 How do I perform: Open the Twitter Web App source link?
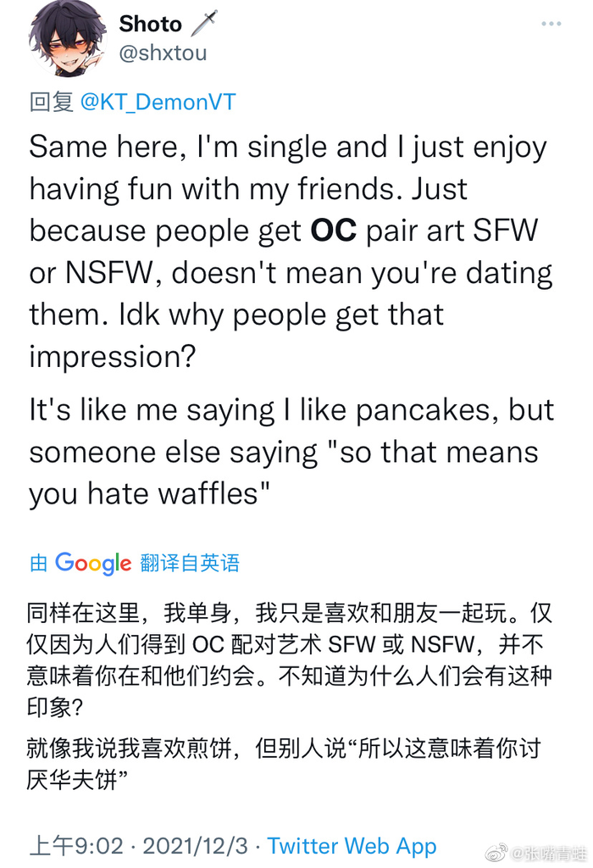point(352,846)
